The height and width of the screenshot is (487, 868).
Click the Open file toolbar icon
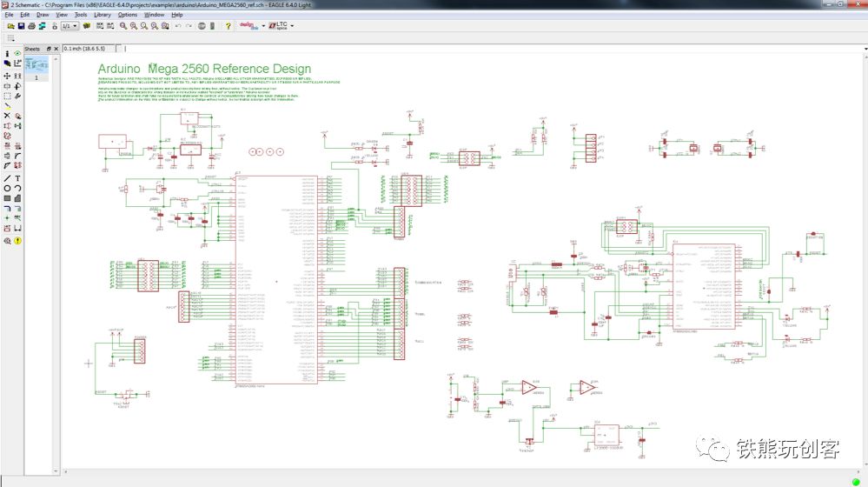click(10, 26)
